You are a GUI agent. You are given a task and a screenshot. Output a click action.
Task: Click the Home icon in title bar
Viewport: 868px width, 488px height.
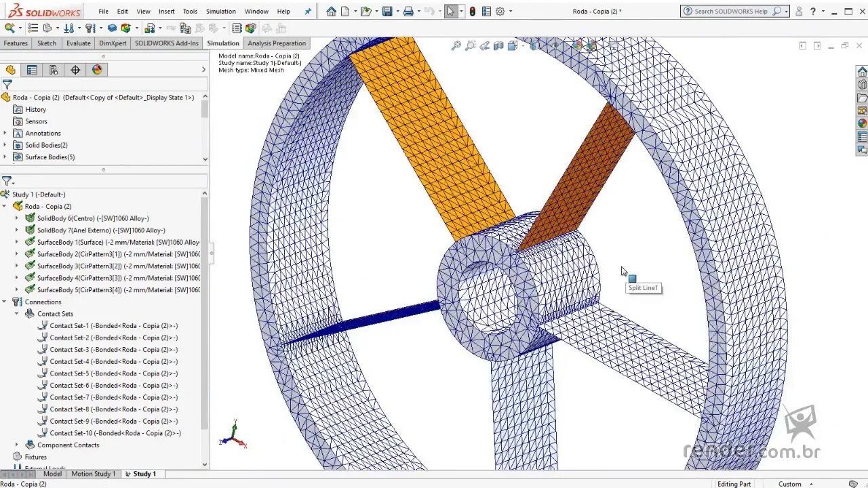(x=331, y=11)
